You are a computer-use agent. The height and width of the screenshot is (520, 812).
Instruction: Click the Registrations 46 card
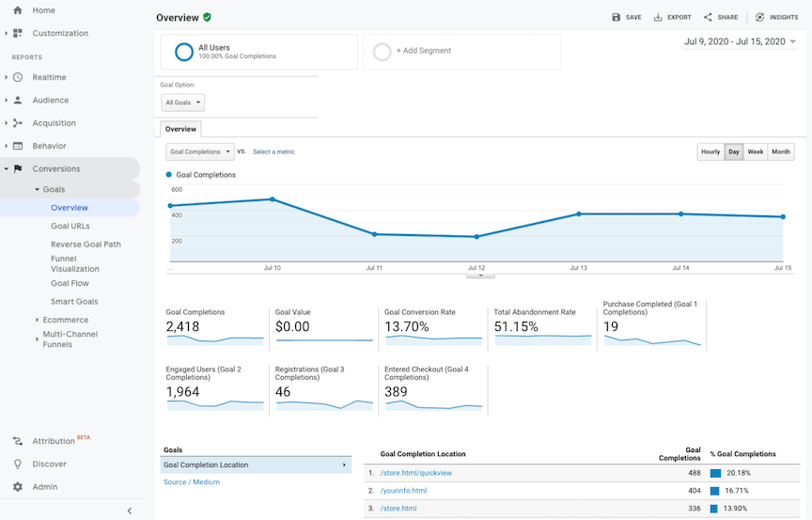click(x=323, y=389)
